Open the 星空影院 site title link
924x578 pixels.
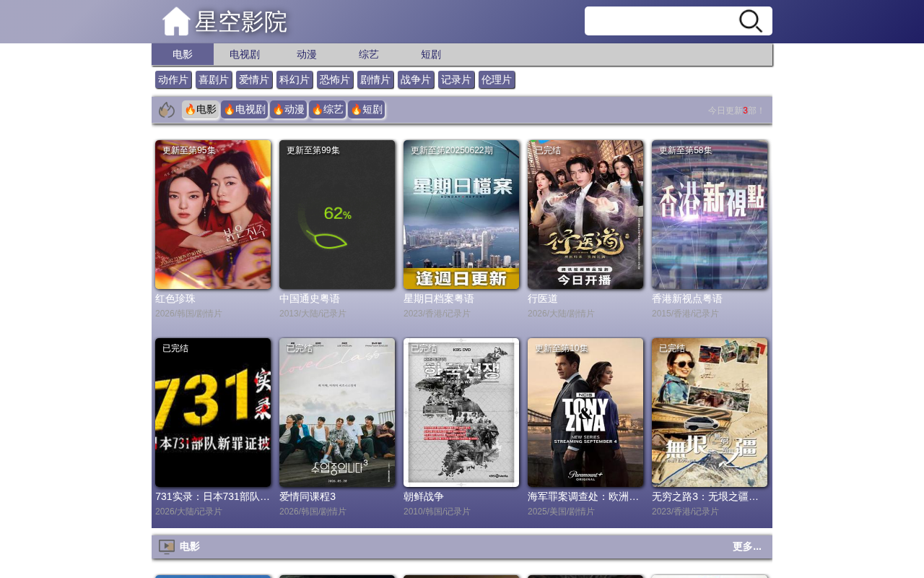[241, 22]
